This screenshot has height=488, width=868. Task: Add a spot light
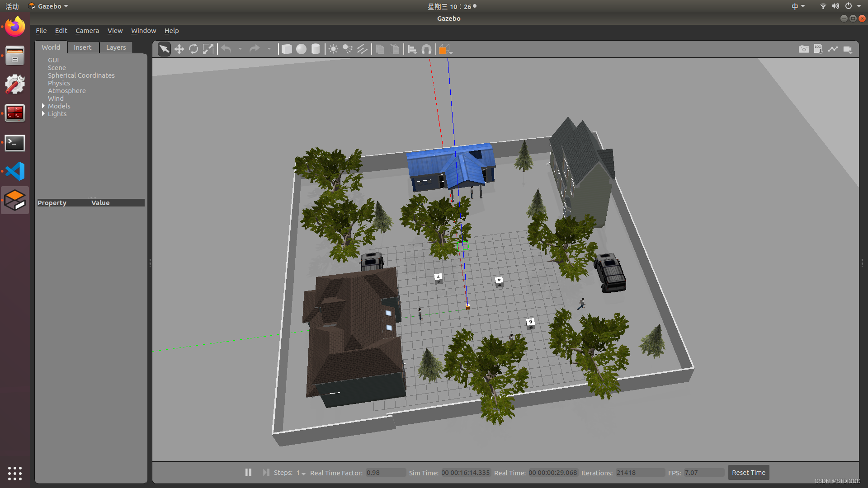[x=348, y=49]
